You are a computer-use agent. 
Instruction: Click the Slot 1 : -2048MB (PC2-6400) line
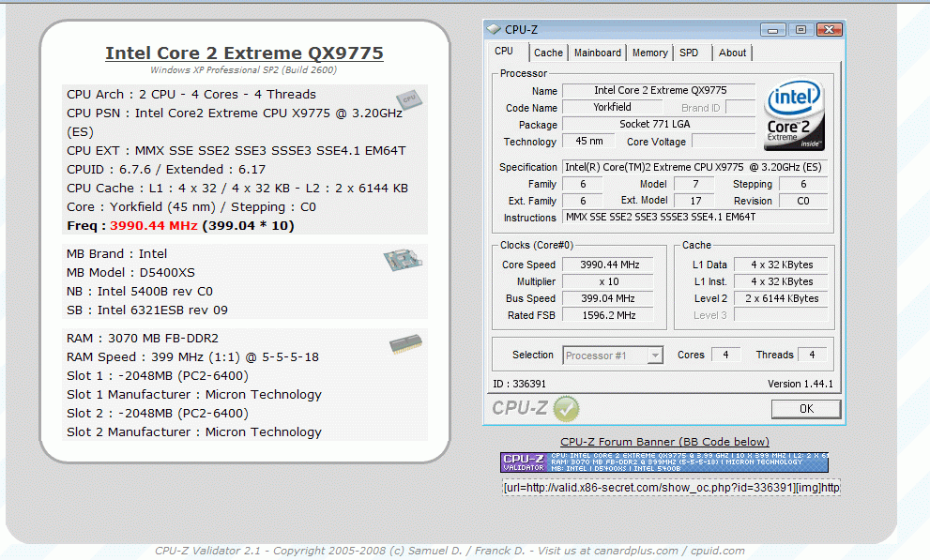157,376
